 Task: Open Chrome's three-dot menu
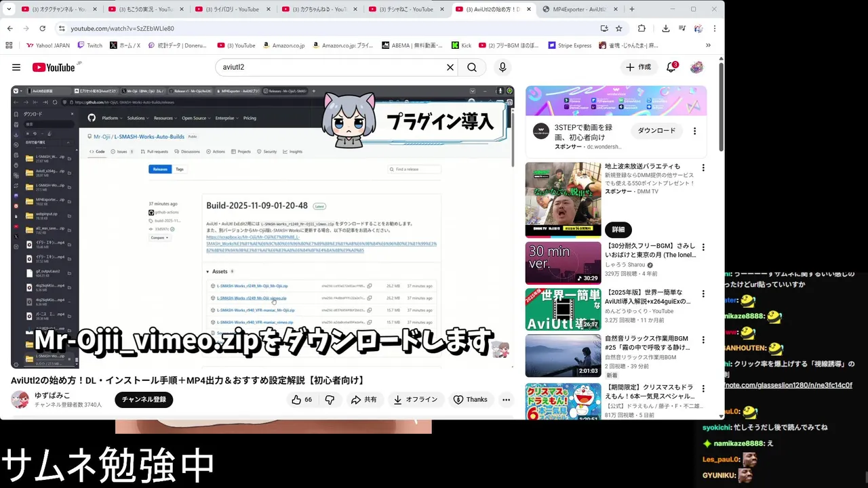point(714,28)
